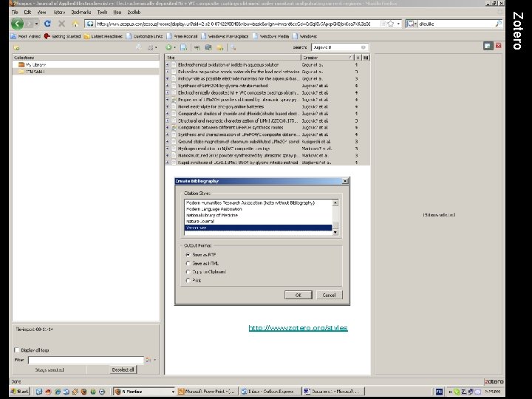Expand the Novel electrolyte for zinc-polyaniline batteries item
Viewport: 532px width, 399px height.
coord(167,106)
